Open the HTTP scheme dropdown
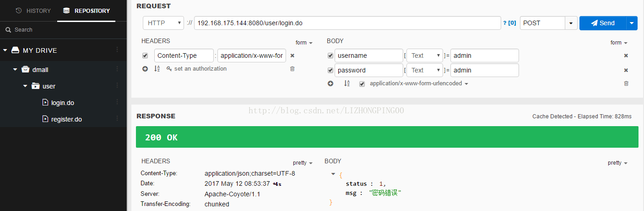The height and width of the screenshot is (211, 644). (163, 23)
